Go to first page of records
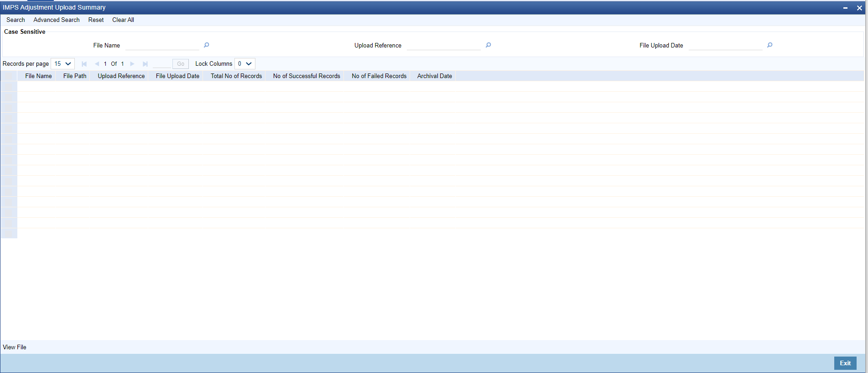 pyautogui.click(x=84, y=64)
